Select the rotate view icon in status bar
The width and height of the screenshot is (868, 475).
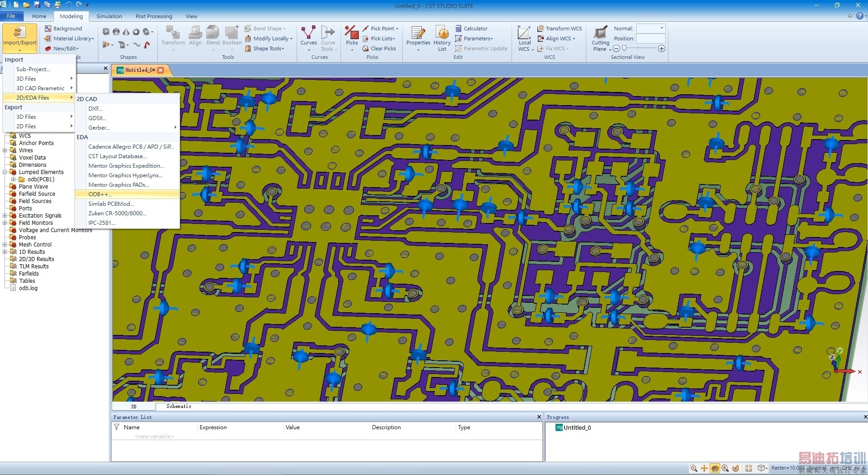[715, 468]
